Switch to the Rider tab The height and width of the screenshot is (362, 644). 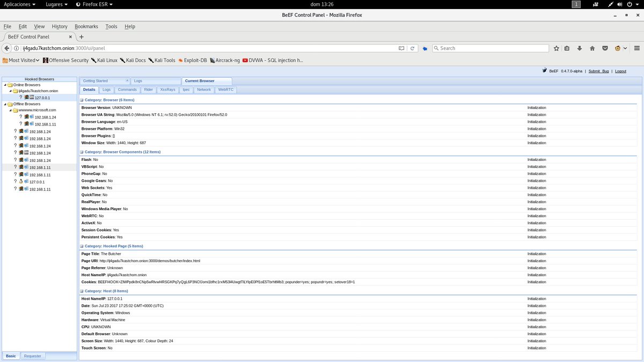(149, 90)
